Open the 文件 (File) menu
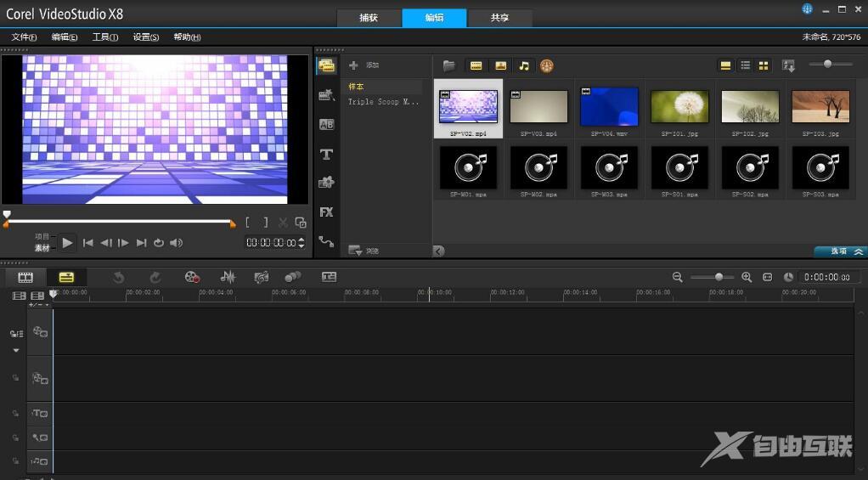The image size is (868, 480). coord(24,37)
